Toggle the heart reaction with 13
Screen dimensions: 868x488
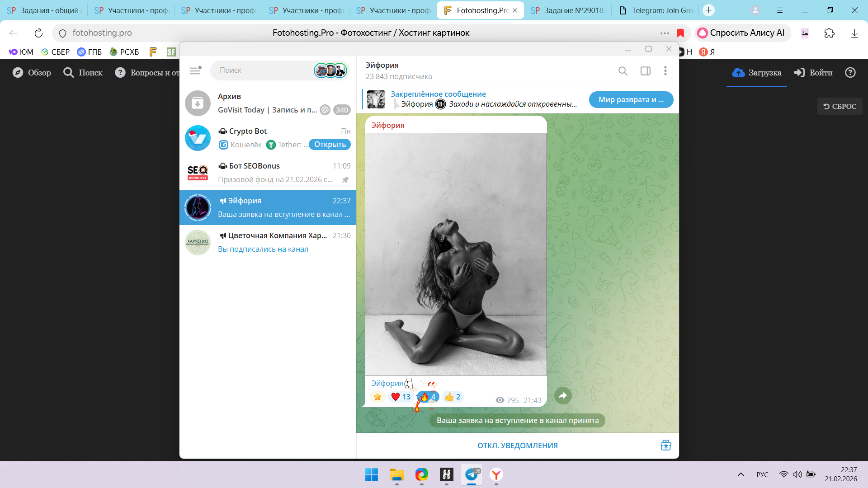click(x=401, y=397)
